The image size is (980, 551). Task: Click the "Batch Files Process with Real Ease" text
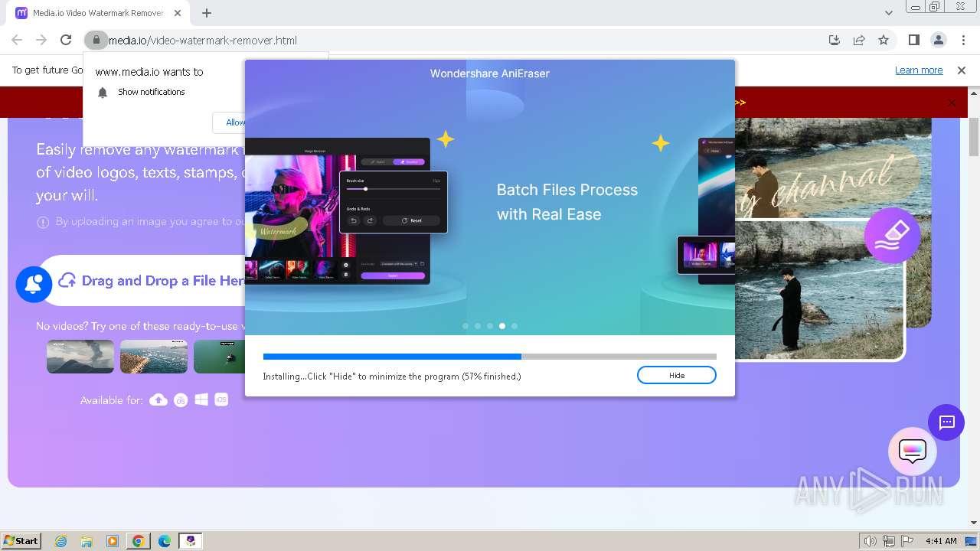567,202
